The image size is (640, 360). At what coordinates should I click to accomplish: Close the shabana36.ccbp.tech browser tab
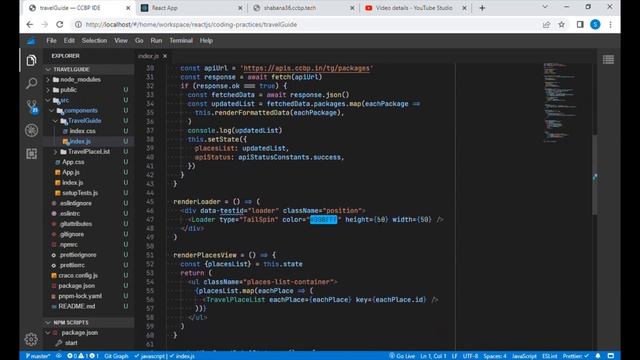click(x=352, y=8)
